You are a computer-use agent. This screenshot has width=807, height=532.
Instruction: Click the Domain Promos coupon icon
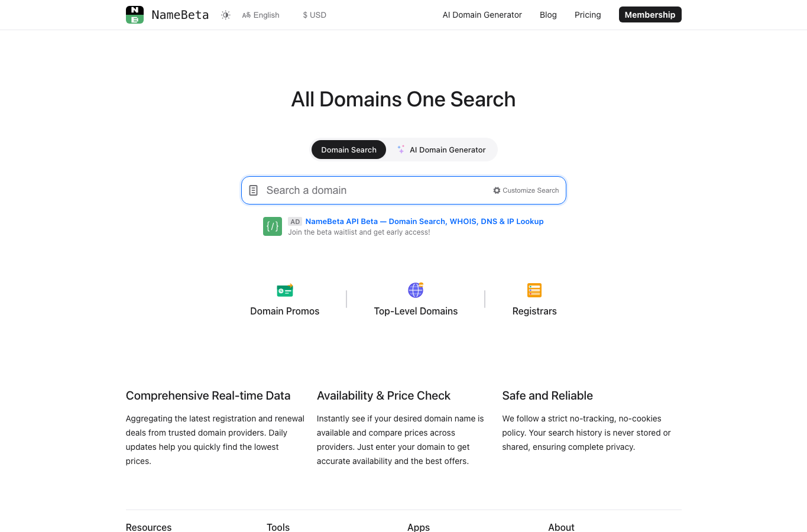click(285, 290)
